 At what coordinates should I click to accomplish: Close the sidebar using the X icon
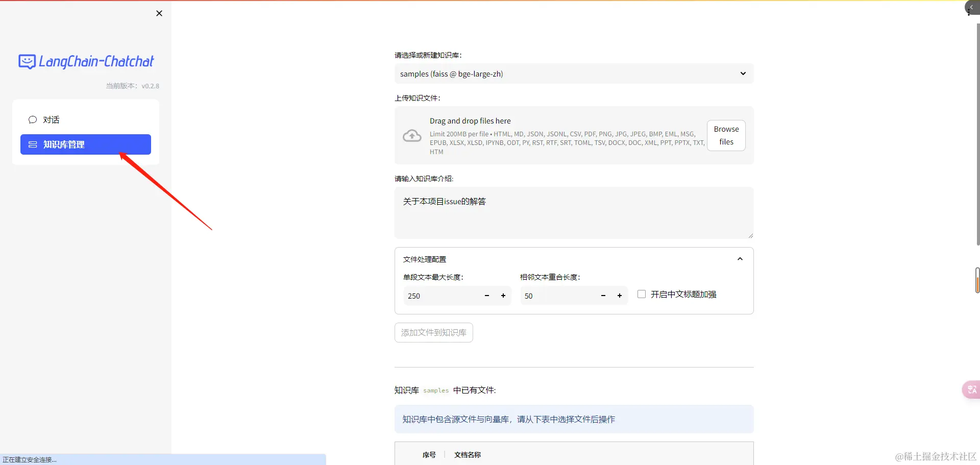tap(159, 13)
